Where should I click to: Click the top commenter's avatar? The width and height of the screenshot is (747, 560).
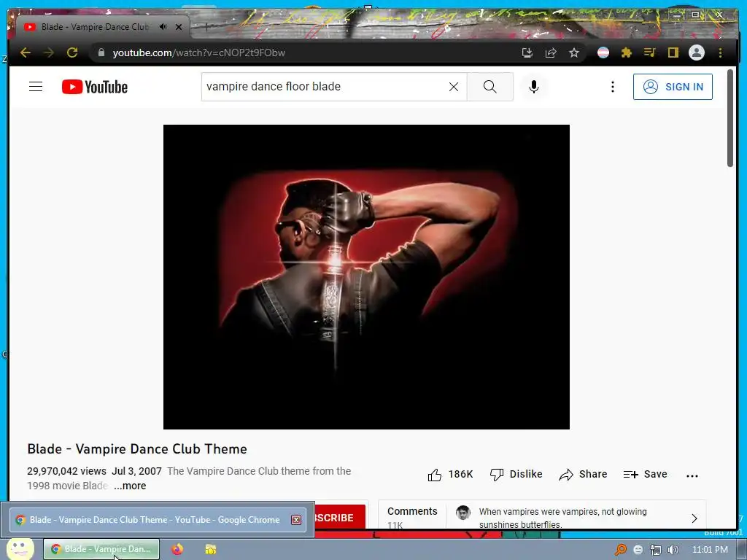coord(462,513)
